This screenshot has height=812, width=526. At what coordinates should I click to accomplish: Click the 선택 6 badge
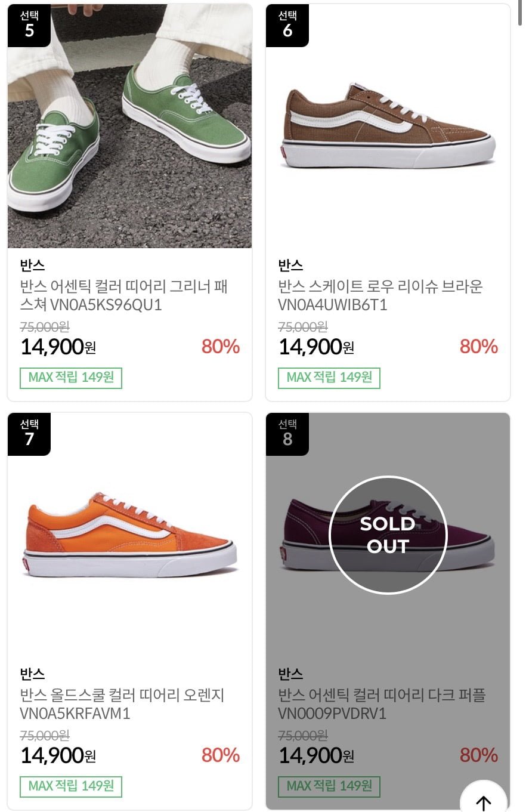[x=287, y=25]
